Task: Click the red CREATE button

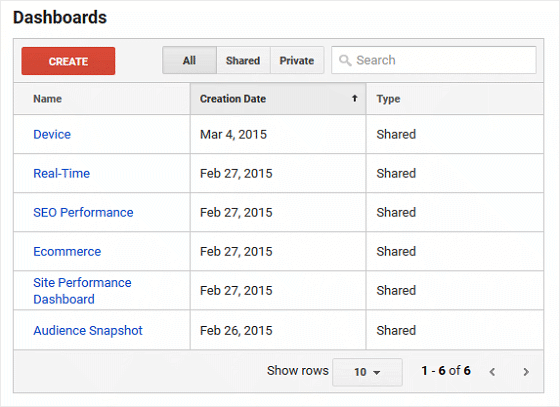Action: click(x=68, y=61)
